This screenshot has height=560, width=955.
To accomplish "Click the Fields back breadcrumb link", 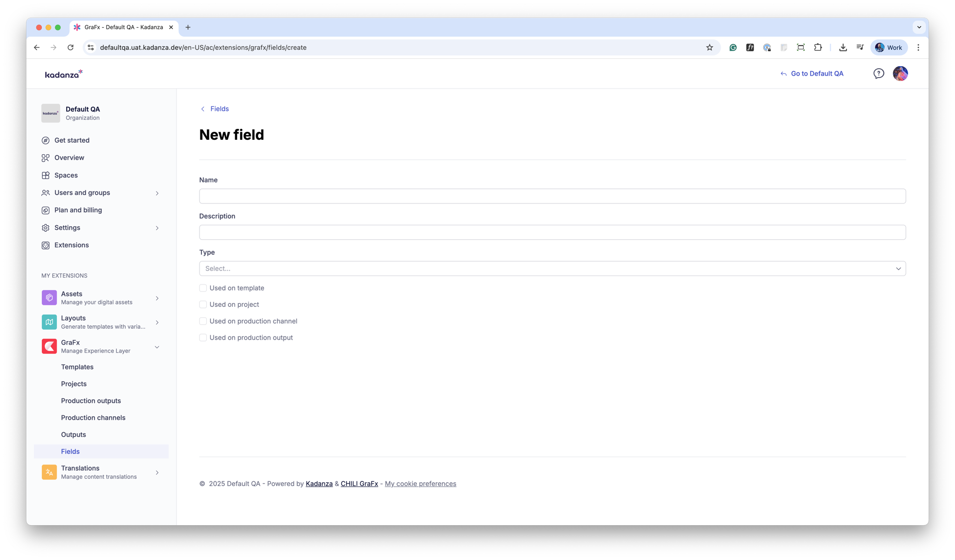I will 219,109.
